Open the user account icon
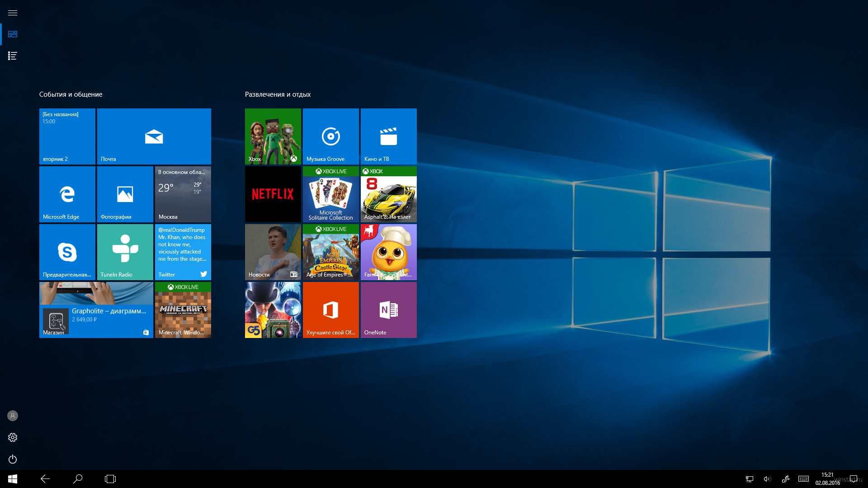The image size is (868, 488). pos(13,416)
